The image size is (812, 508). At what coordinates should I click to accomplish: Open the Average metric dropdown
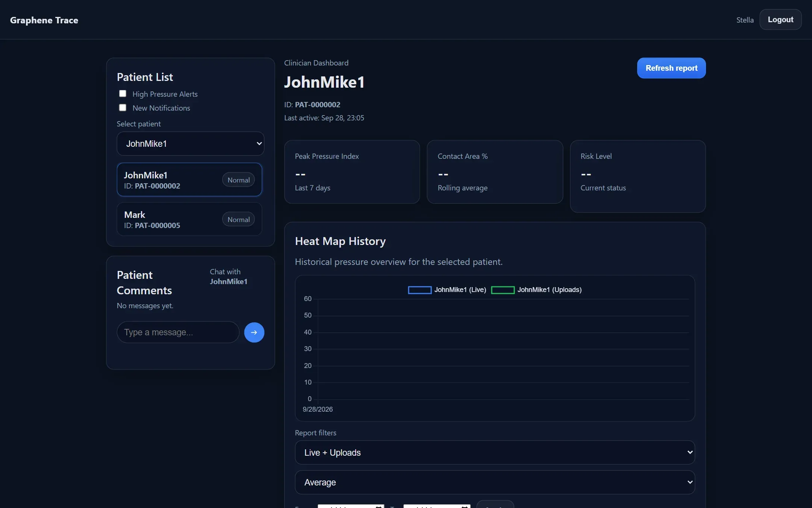(x=495, y=482)
